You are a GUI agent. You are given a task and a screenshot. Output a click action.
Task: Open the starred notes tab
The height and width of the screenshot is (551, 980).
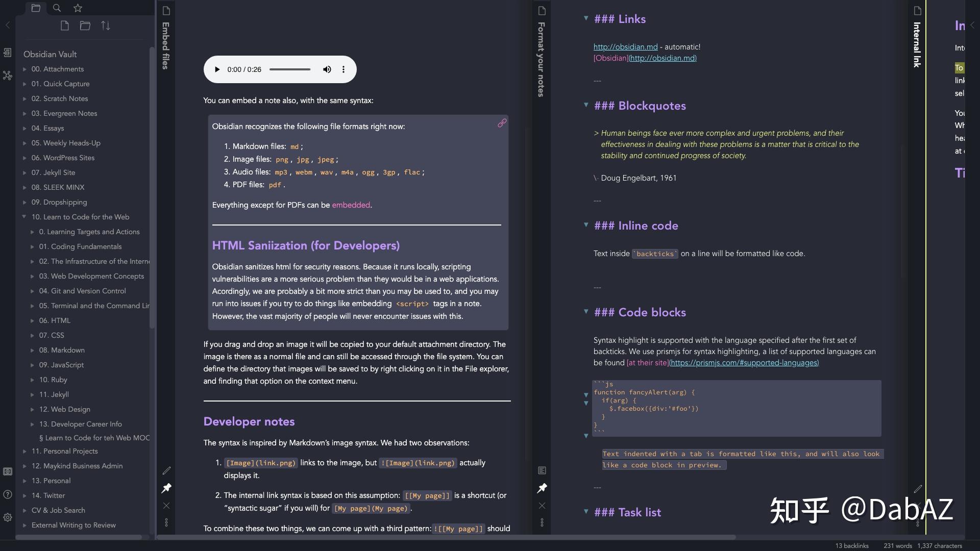78,8
